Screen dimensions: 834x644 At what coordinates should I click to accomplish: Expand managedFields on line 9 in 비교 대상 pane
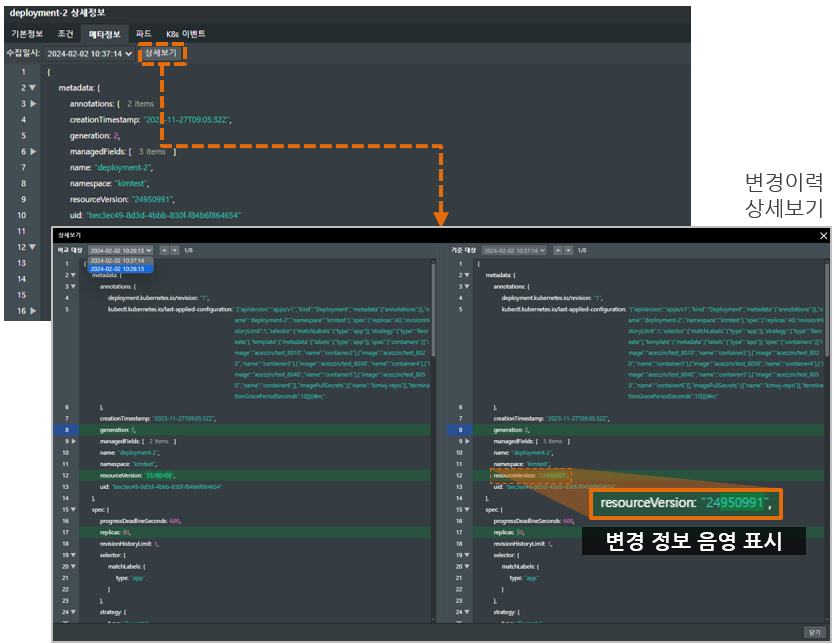[x=74, y=441]
